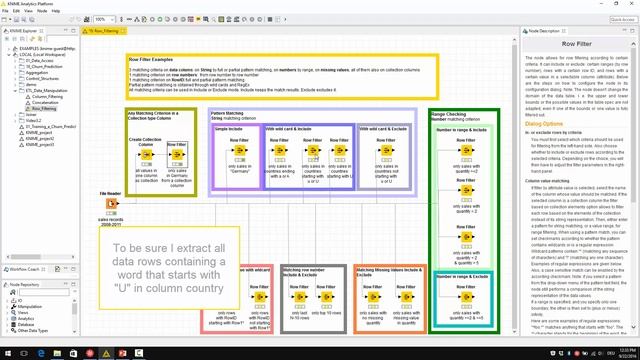This screenshot has height=360, width=640.
Task: Open the zoom level 100% dropdown
Action: pyautogui.click(x=104, y=19)
